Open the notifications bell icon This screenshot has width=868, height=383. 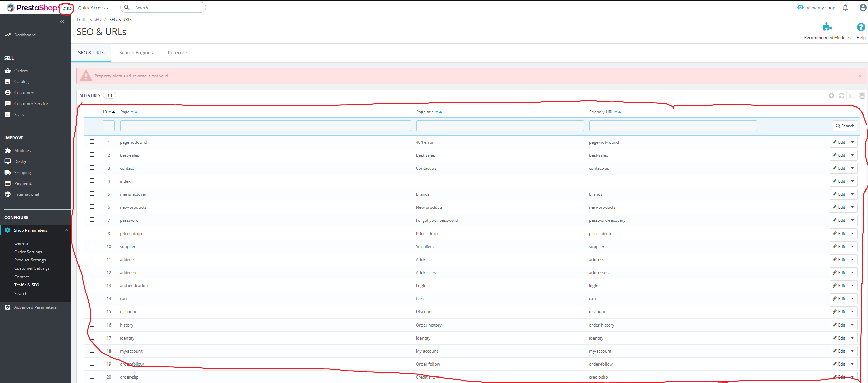point(845,8)
